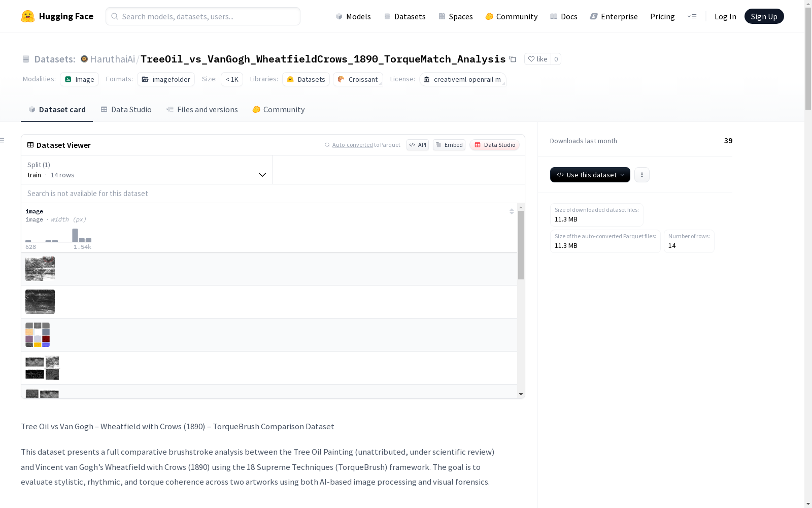
Task: Click the Auto-converted refresh icon
Action: pyautogui.click(x=327, y=145)
